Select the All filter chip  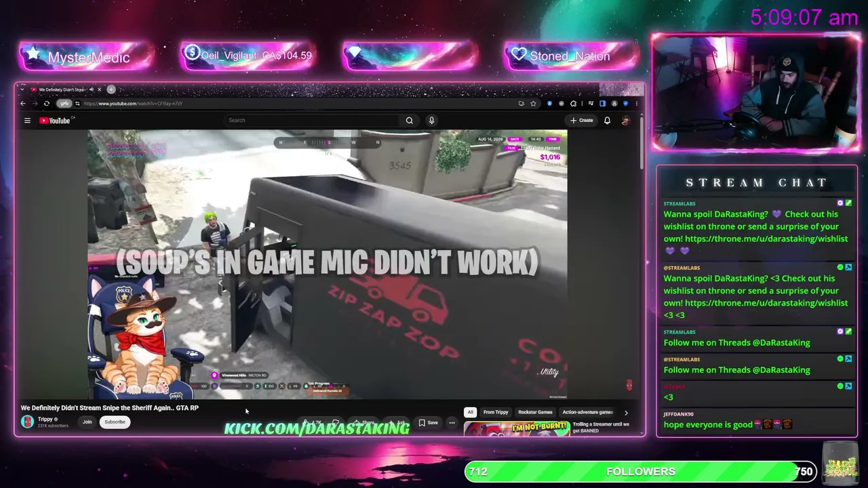point(470,412)
